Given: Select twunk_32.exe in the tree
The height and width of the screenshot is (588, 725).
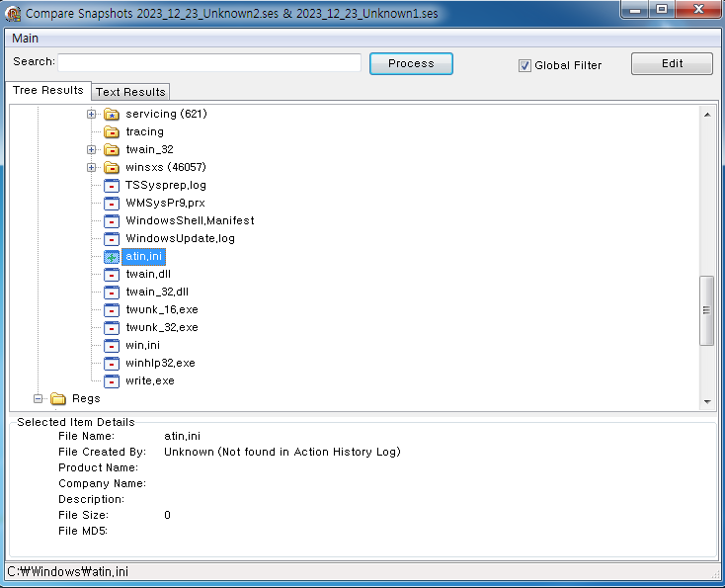Looking at the screenshot, I should click(x=162, y=328).
